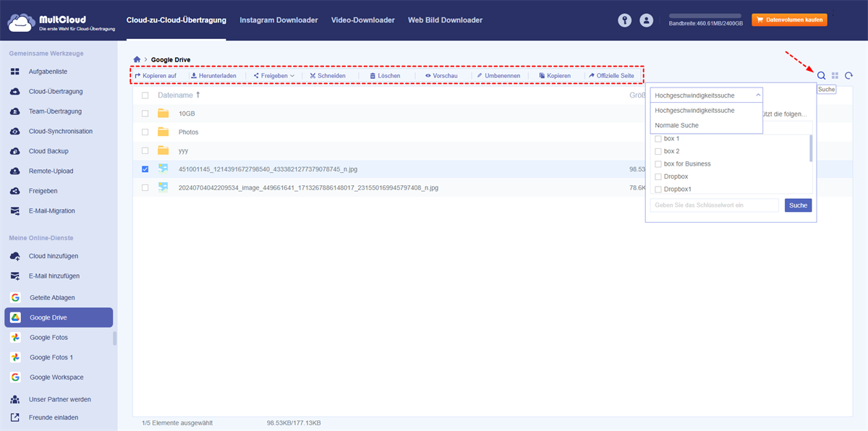Switch to Instagram Downloader tab

tap(278, 20)
